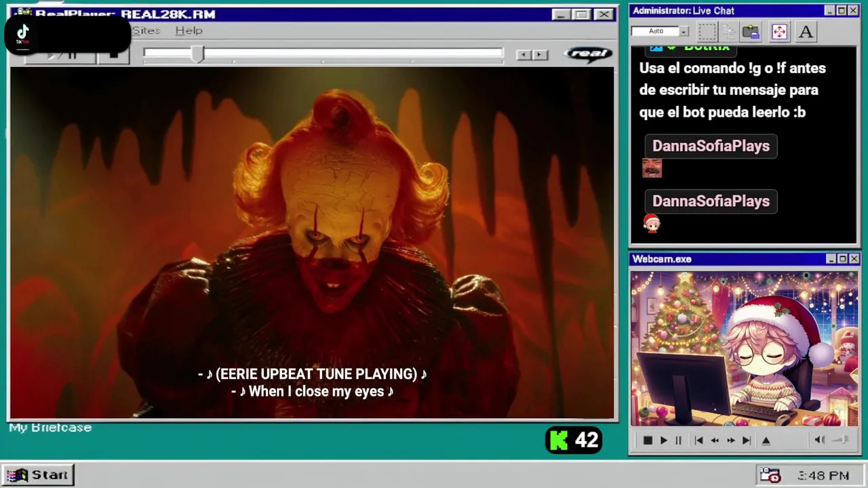Click the 'EERIE UPBEAT TUNE PLAYING' subtitle line

tap(312, 374)
